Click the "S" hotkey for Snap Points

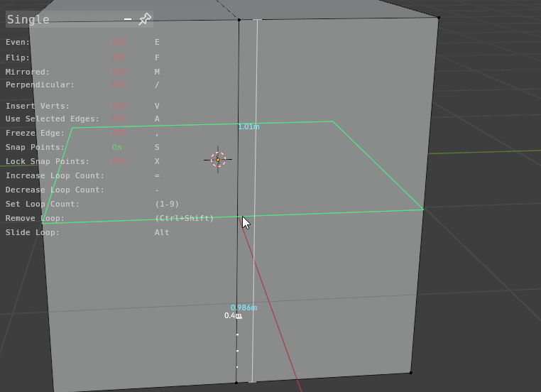(x=157, y=147)
